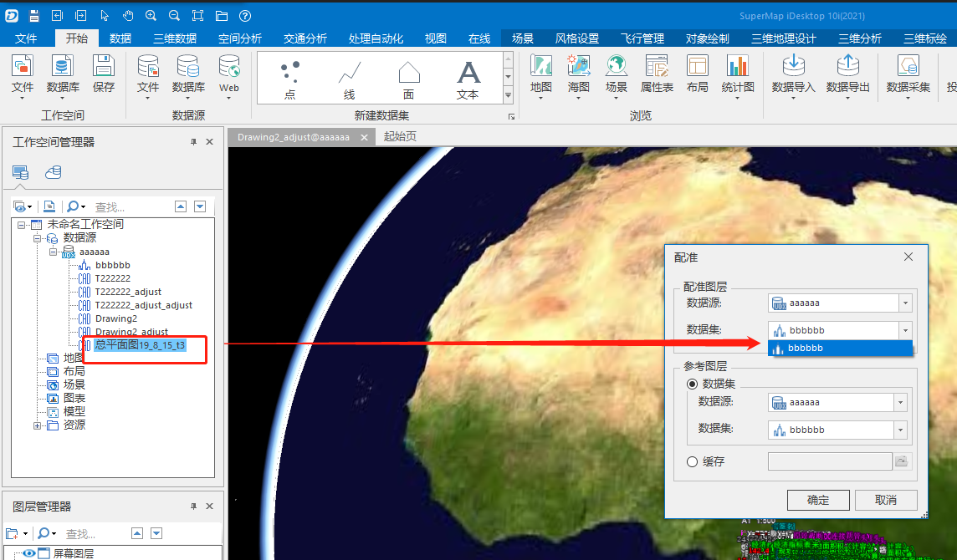Image resolution: width=957 pixels, height=560 pixels.
Task: Choose bbbbbb in the open dropdown list
Action: click(x=841, y=348)
